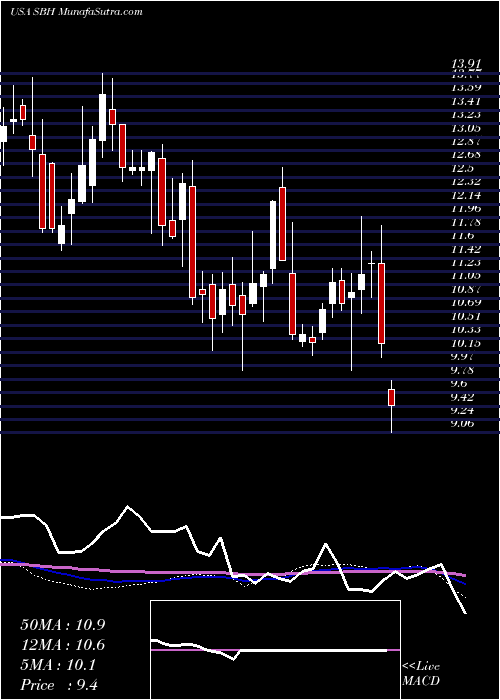
Task: Click the 11.6 axis label
Action: (464, 236)
